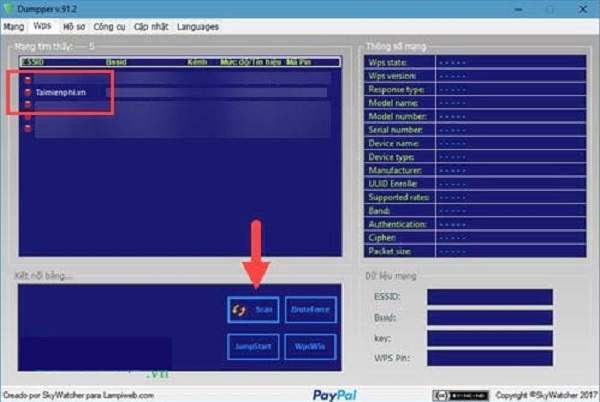Click the JumpStart button
600x402 pixels.
[x=253, y=347]
